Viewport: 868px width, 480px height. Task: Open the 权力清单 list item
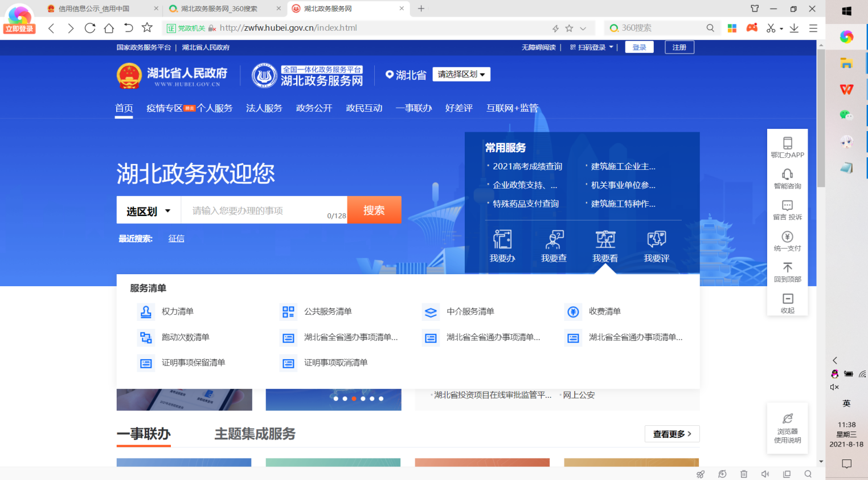177,311
